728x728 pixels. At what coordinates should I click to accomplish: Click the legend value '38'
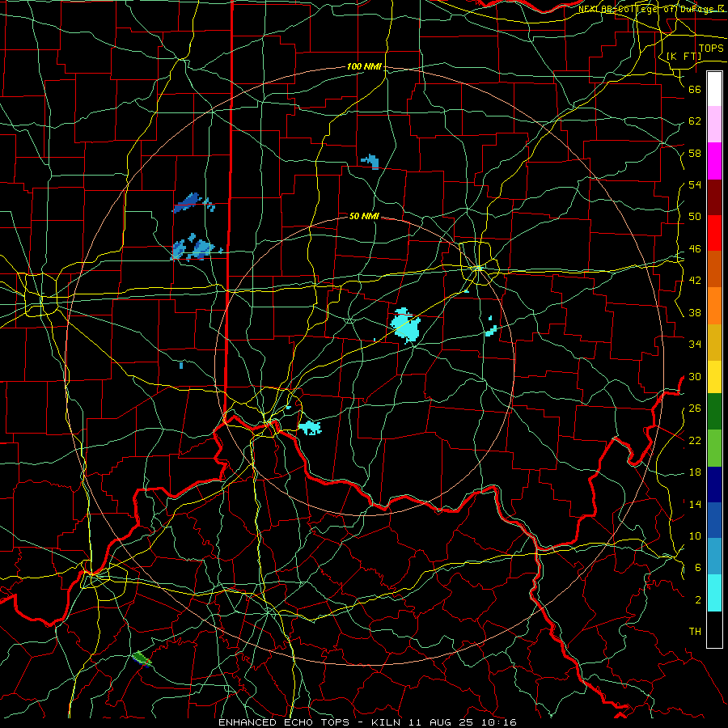click(695, 312)
